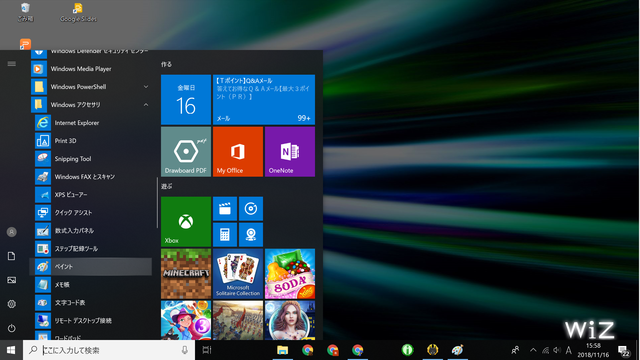Switch to Paint in the taskbar

click(457, 350)
